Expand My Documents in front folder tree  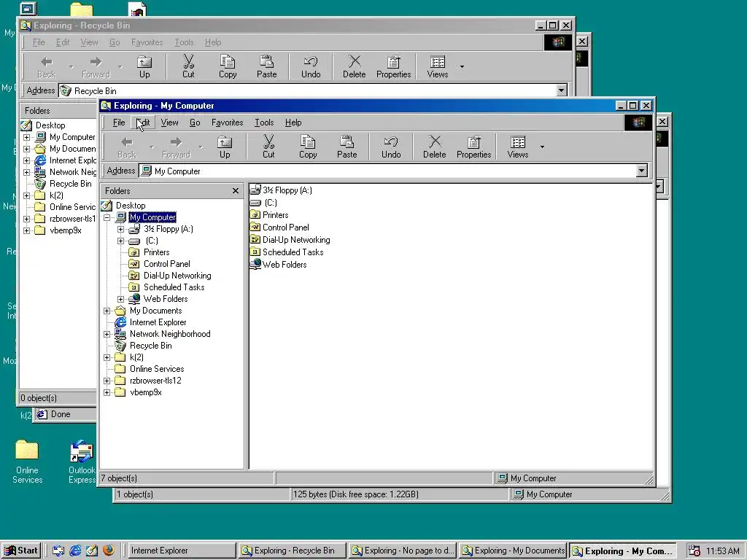(107, 311)
